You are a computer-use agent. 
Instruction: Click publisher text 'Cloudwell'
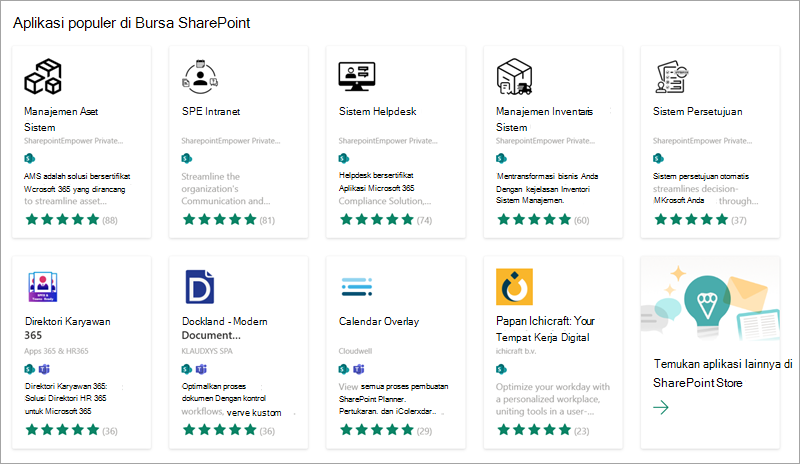click(355, 351)
